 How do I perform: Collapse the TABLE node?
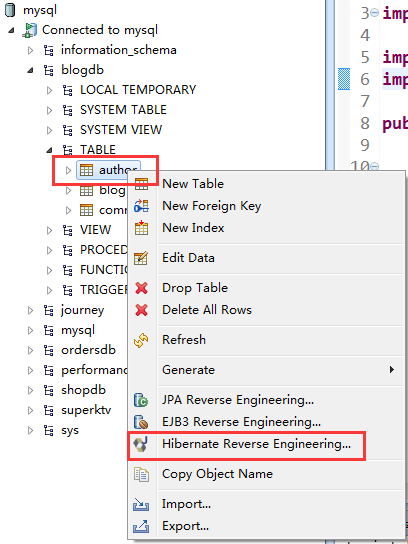tap(50, 150)
